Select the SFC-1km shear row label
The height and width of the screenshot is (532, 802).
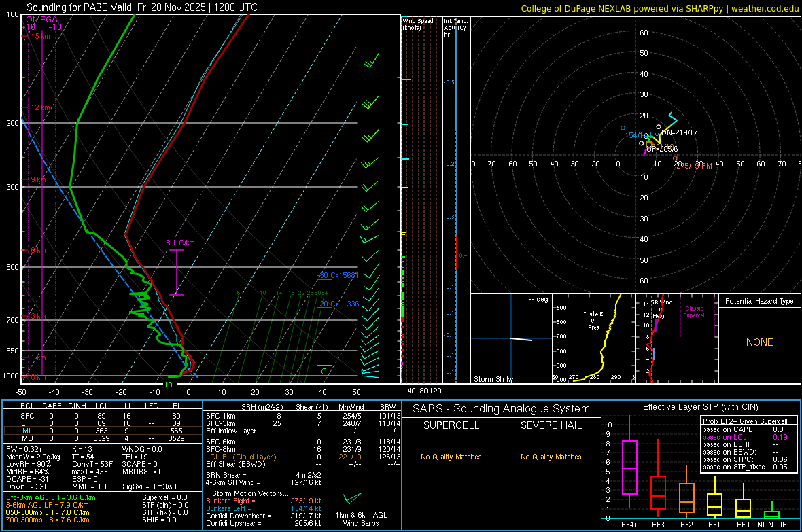(221, 416)
